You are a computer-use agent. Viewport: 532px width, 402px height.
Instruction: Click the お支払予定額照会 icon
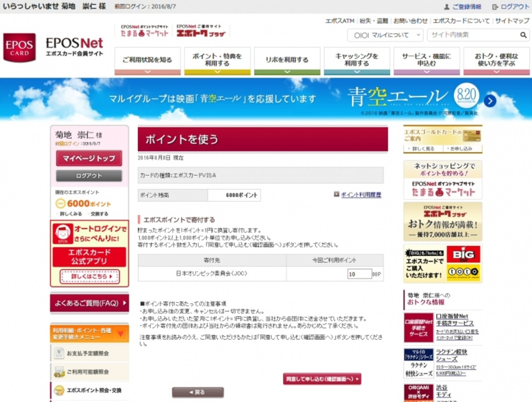(x=59, y=353)
